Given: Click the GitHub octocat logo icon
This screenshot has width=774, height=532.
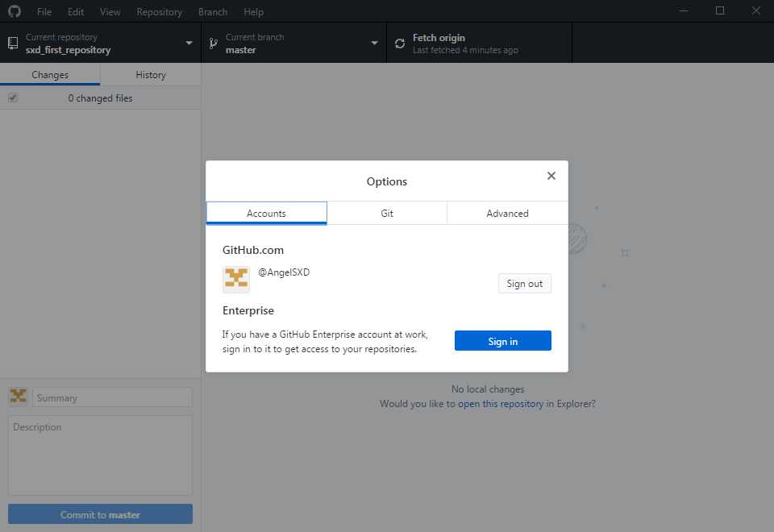Looking at the screenshot, I should coord(15,11).
